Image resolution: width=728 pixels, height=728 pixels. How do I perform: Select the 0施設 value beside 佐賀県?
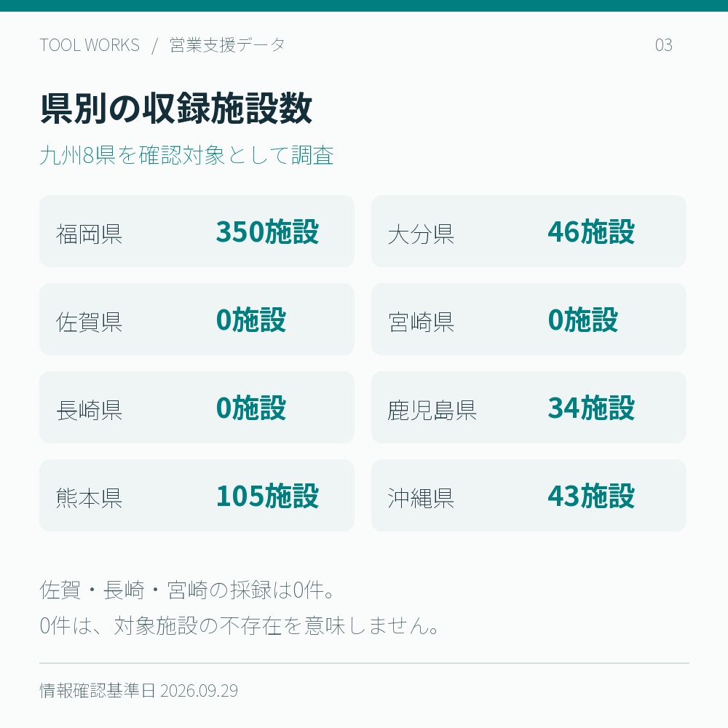[251, 320]
